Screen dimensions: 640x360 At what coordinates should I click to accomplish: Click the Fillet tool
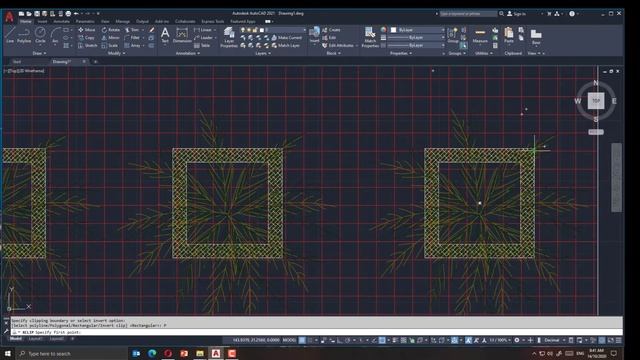132,38
